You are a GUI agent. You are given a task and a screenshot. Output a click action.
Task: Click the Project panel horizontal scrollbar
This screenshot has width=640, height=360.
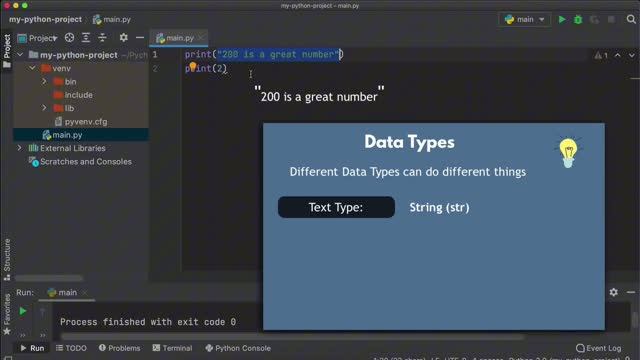[49, 278]
